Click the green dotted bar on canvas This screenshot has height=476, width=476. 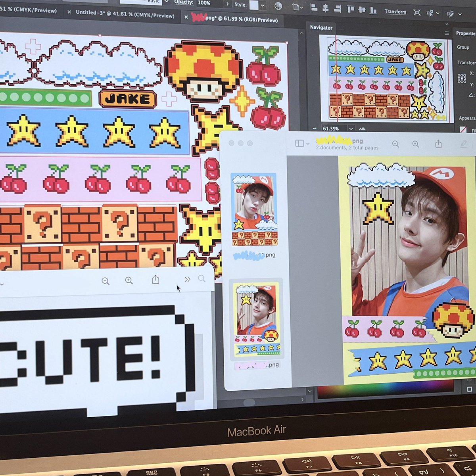click(45, 97)
